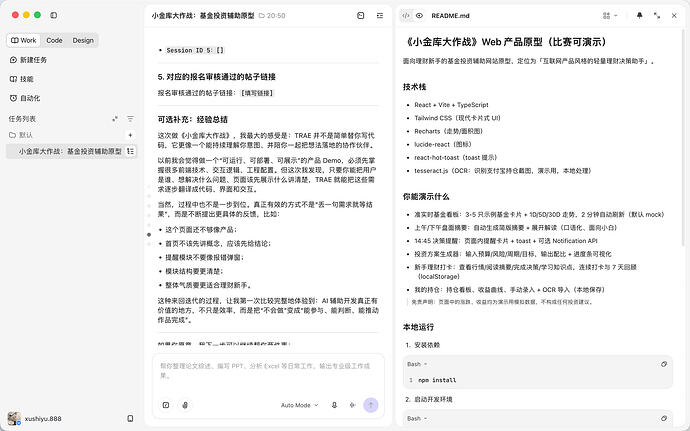The image size is (690, 431).
Task: Open the outline list icon in the chat header
Action: point(380,15)
